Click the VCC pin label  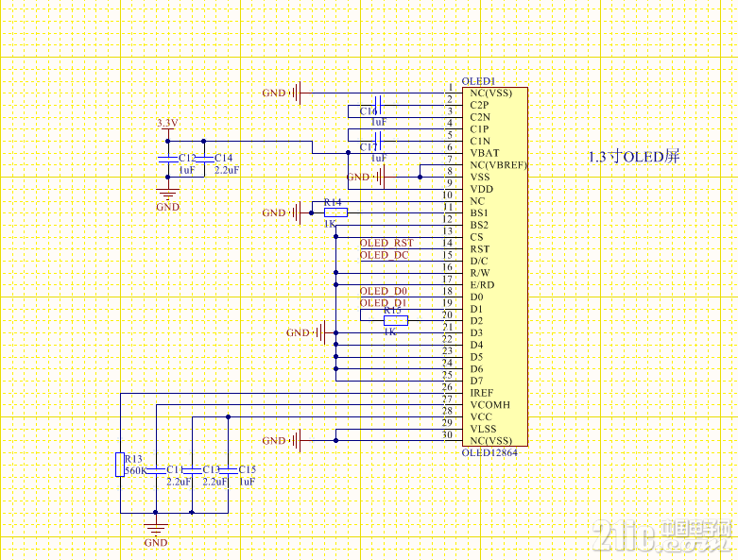coord(481,416)
